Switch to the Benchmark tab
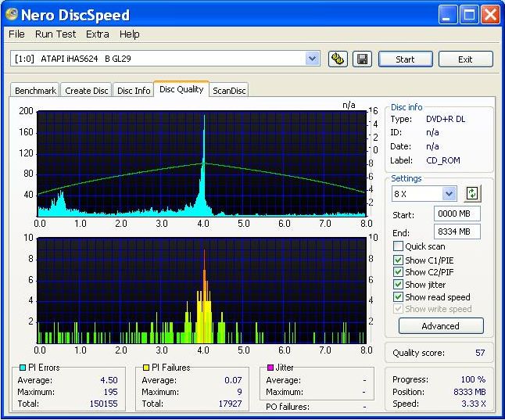Screen dimensions: 505x420 [35, 91]
